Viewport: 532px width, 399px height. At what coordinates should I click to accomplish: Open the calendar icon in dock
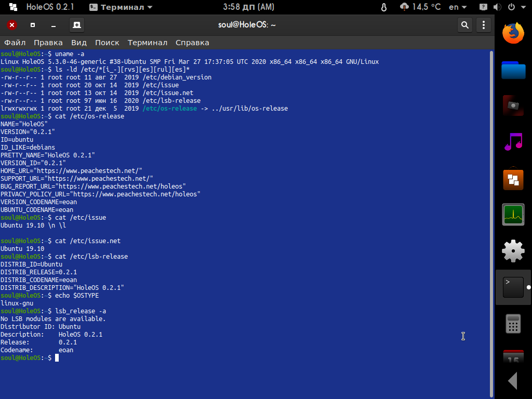tap(513, 357)
